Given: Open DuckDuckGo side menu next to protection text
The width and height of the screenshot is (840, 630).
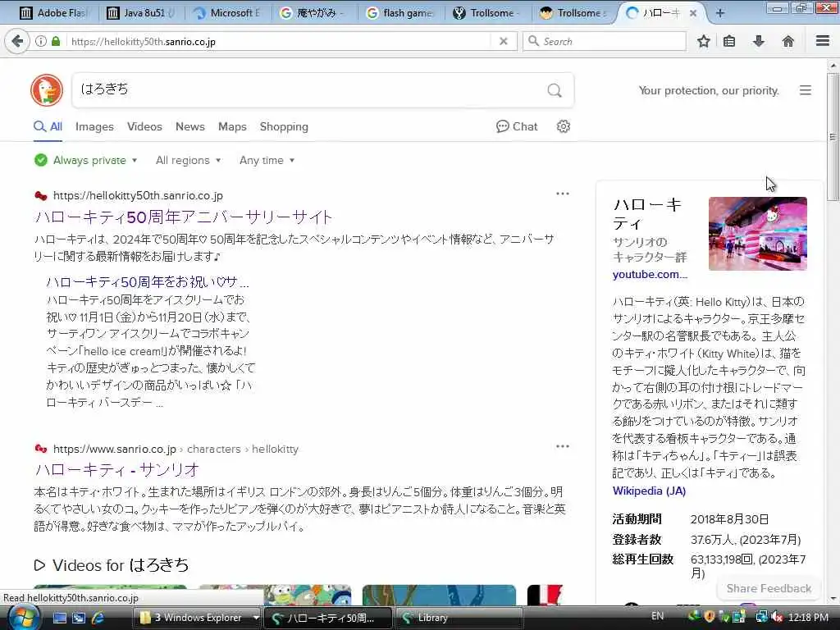Looking at the screenshot, I should pos(806,90).
